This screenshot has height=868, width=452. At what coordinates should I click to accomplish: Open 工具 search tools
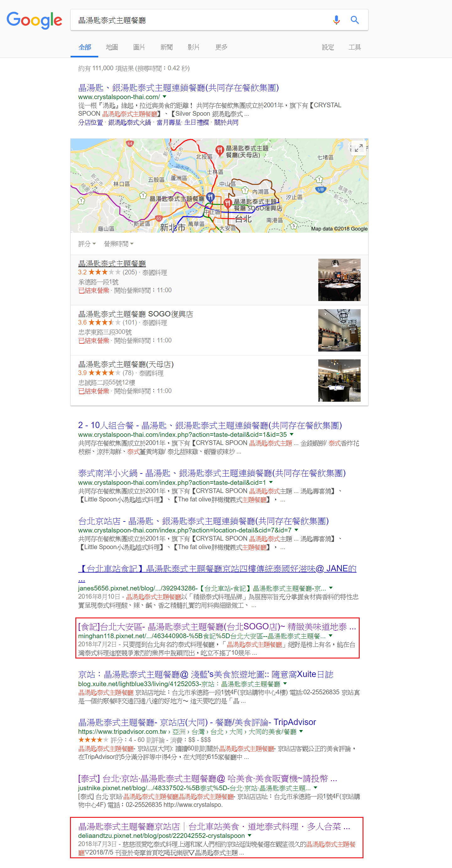click(354, 47)
